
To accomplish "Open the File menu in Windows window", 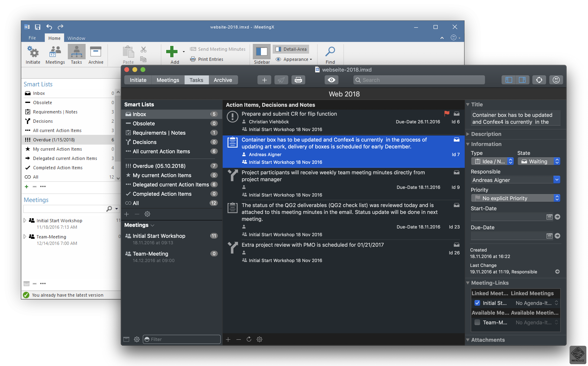I will tap(32, 38).
